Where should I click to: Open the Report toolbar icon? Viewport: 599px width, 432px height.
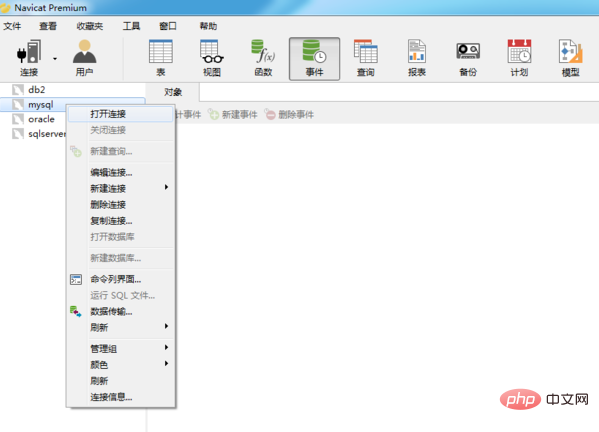[x=417, y=52]
